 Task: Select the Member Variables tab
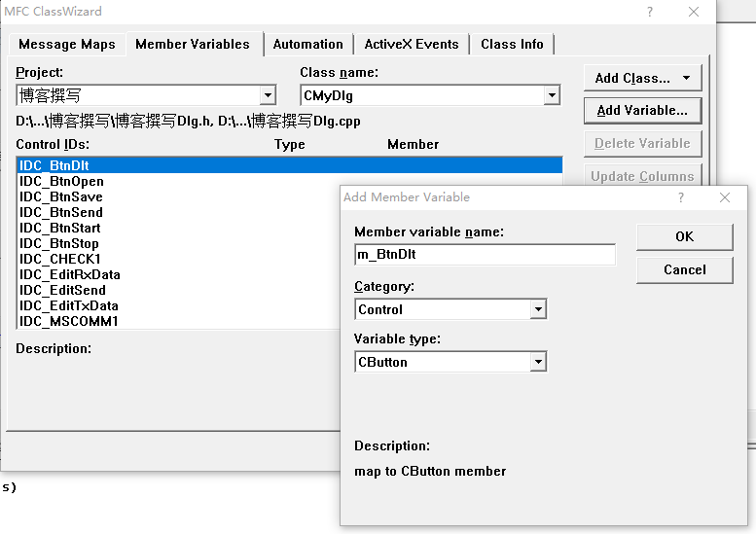click(x=193, y=45)
